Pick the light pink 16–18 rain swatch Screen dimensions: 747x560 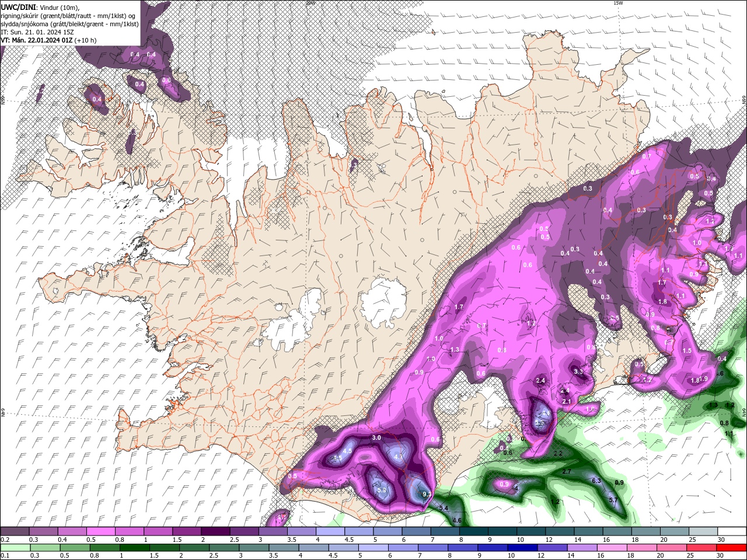(612, 548)
